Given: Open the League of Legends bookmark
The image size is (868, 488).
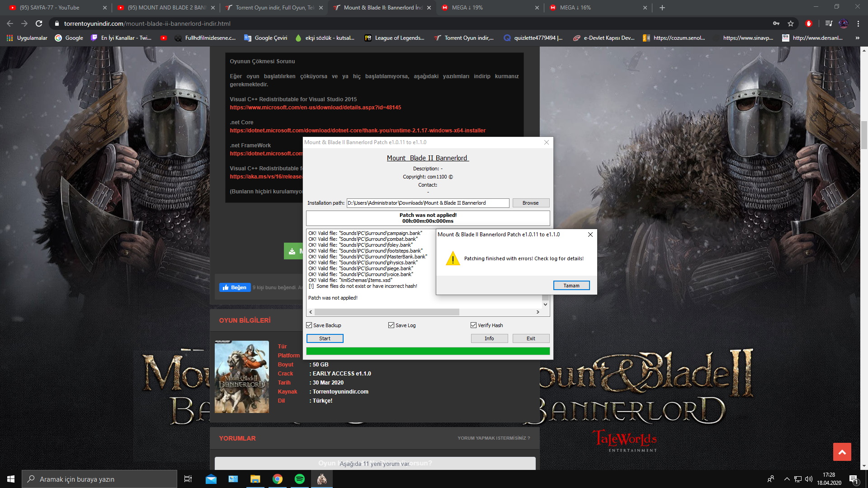Looking at the screenshot, I should coord(395,38).
